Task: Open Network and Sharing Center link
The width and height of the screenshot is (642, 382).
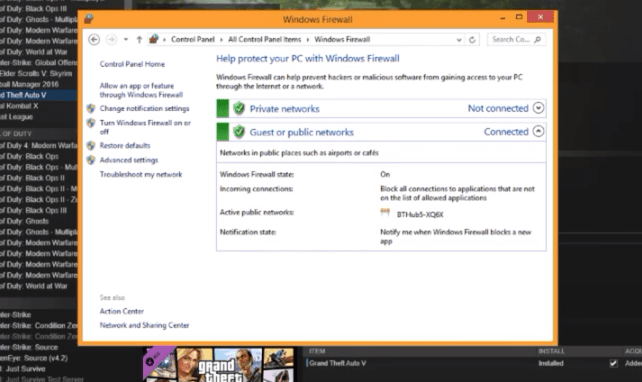Action: click(145, 325)
